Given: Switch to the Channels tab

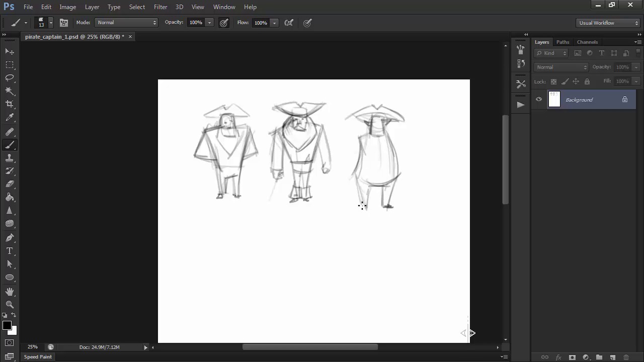Looking at the screenshot, I should [x=587, y=42].
